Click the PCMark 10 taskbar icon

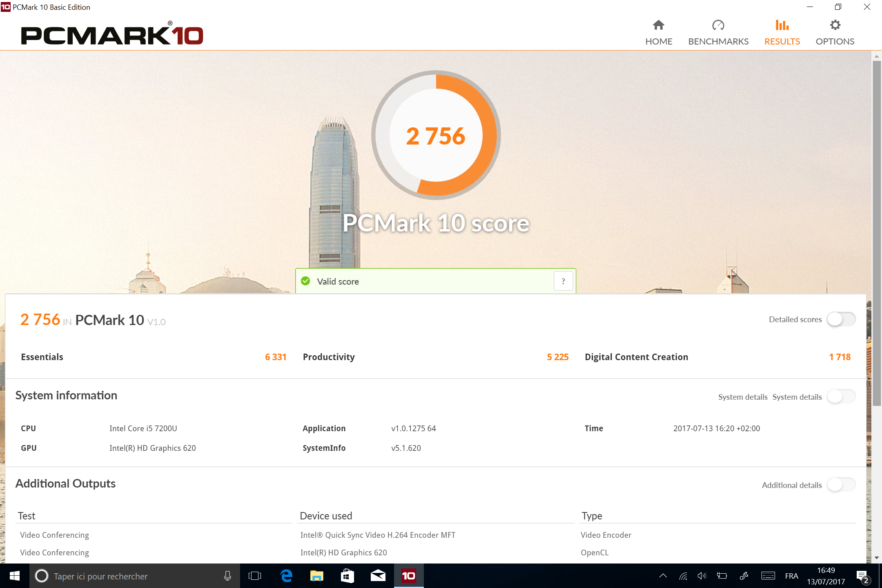(408, 576)
